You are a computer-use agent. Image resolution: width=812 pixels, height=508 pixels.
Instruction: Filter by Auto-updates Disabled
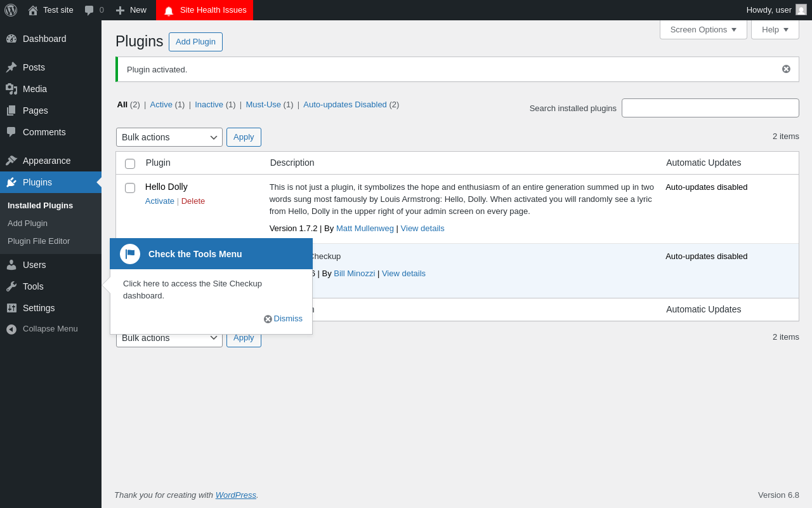(x=345, y=104)
